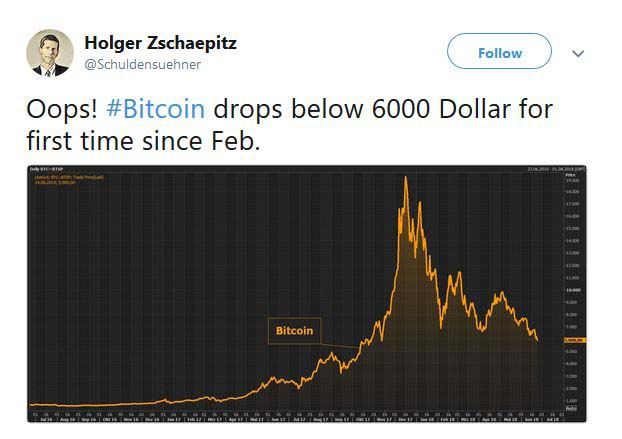Open the @Schuldensuehner handle link
The image size is (622, 439).
coord(143,64)
